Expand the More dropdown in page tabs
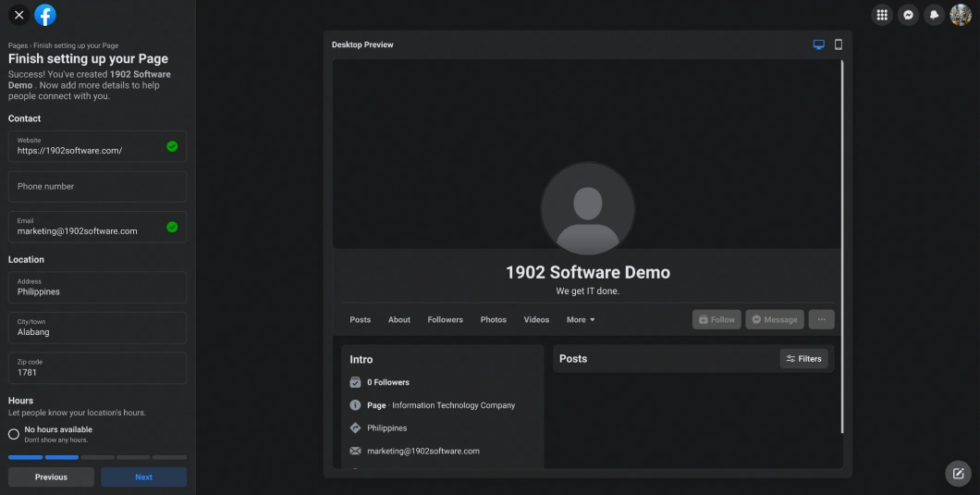Image resolution: width=980 pixels, height=495 pixels. [581, 320]
